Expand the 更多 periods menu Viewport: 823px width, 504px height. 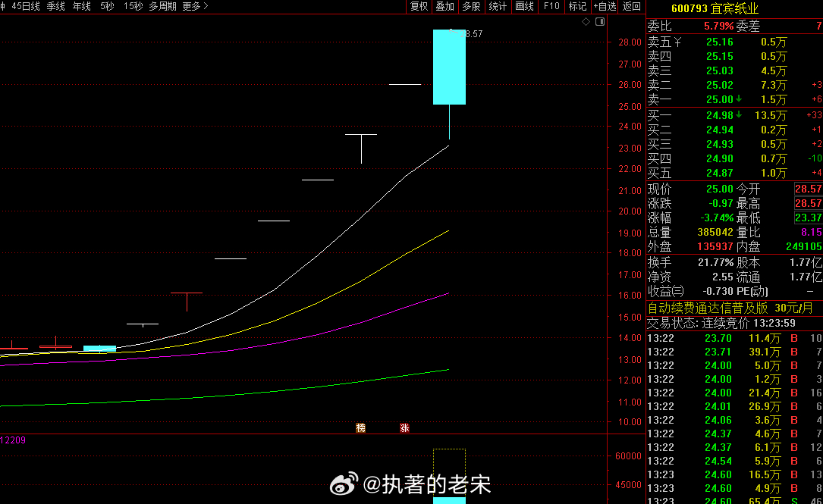pyautogui.click(x=195, y=6)
